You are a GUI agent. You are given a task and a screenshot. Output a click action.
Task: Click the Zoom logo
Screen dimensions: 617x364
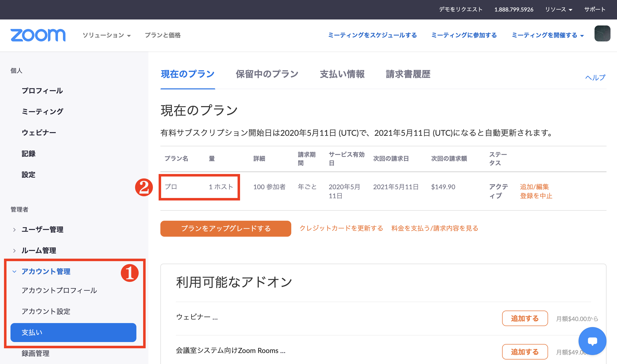pos(38,35)
